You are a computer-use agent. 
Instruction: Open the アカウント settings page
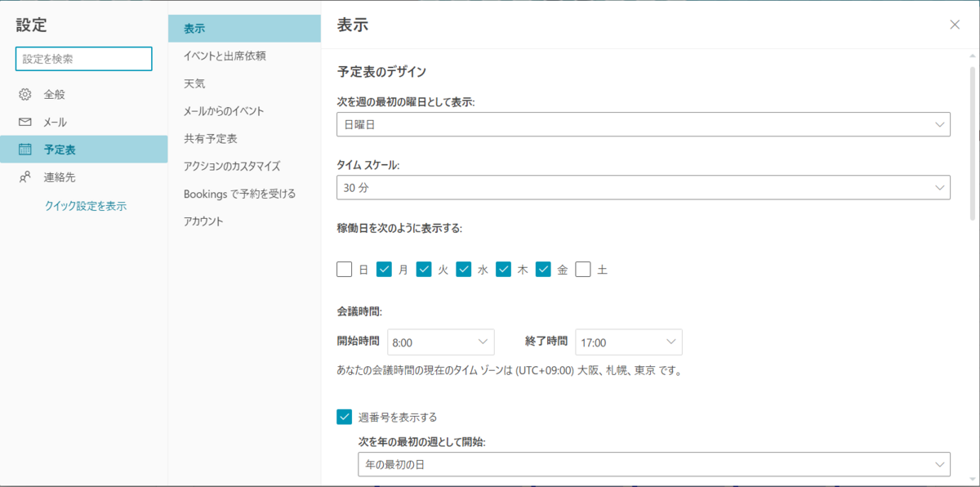pyautogui.click(x=244, y=221)
